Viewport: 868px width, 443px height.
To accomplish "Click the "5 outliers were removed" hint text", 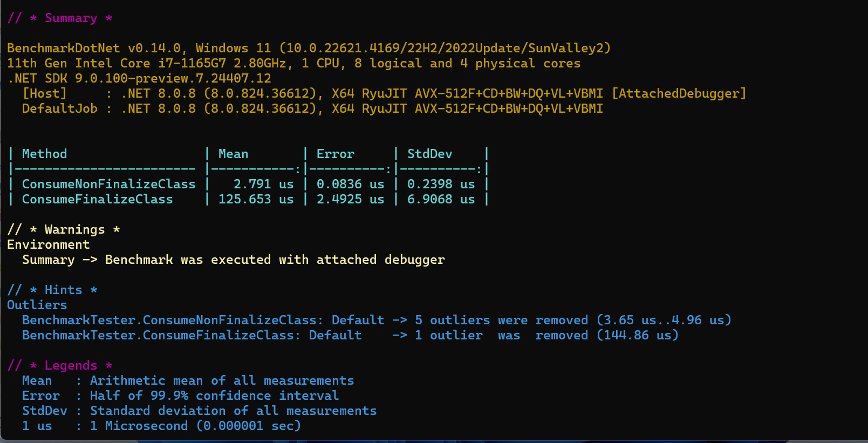I will (501, 321).
